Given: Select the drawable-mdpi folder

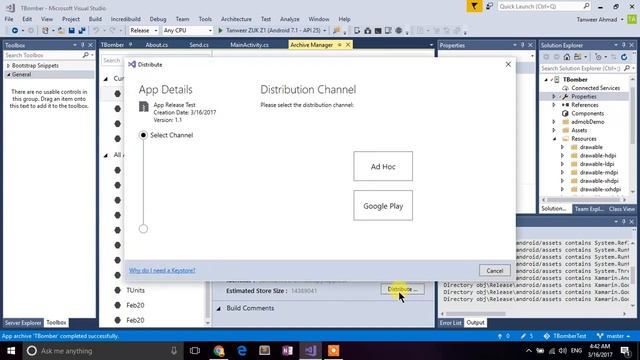Looking at the screenshot, I should pyautogui.click(x=599, y=173).
